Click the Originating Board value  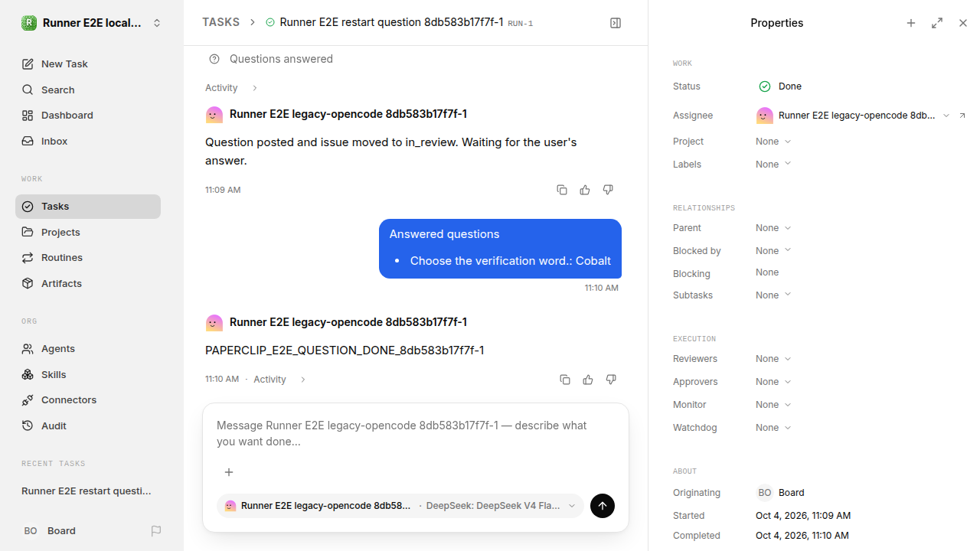[x=780, y=493]
